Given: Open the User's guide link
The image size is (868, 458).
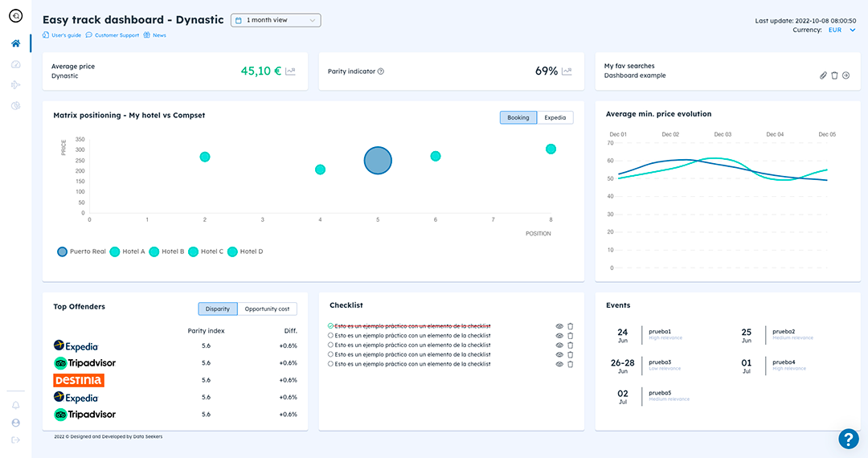Looking at the screenshot, I should pos(62,35).
